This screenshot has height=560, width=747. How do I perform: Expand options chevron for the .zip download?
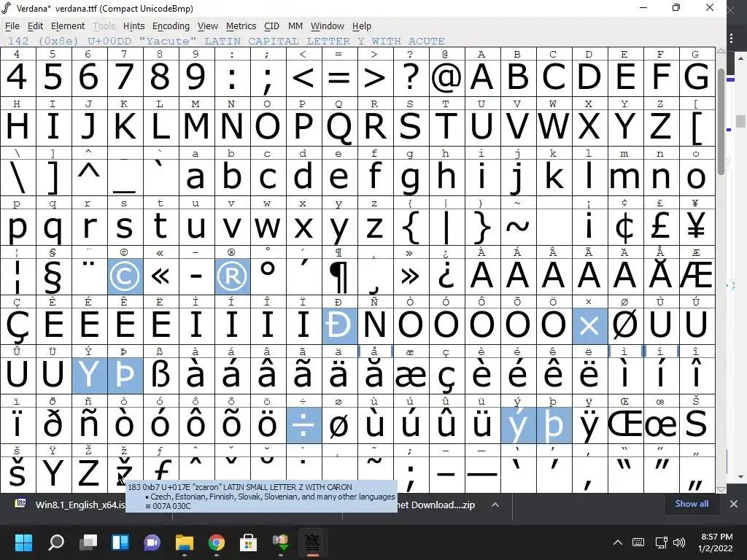495,505
